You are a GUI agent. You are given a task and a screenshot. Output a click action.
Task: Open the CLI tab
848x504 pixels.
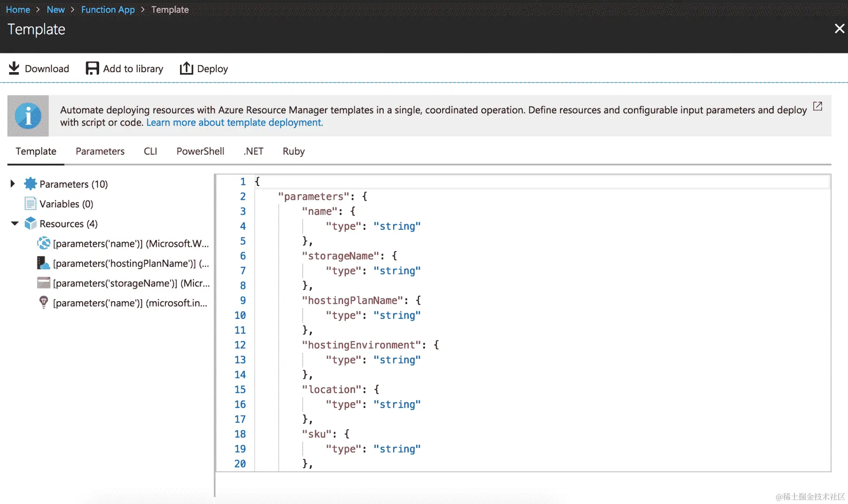pyautogui.click(x=150, y=151)
